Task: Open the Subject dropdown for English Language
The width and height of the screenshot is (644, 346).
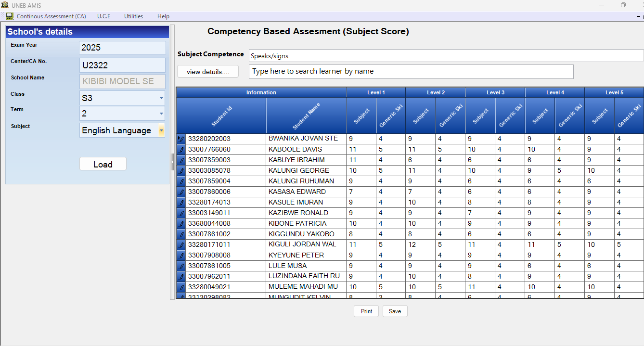Action: (x=161, y=130)
